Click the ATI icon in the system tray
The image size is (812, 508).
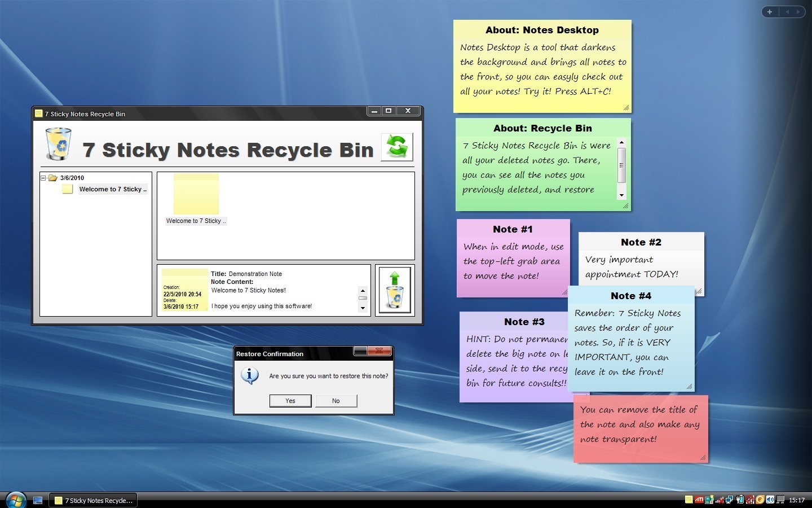click(x=699, y=500)
